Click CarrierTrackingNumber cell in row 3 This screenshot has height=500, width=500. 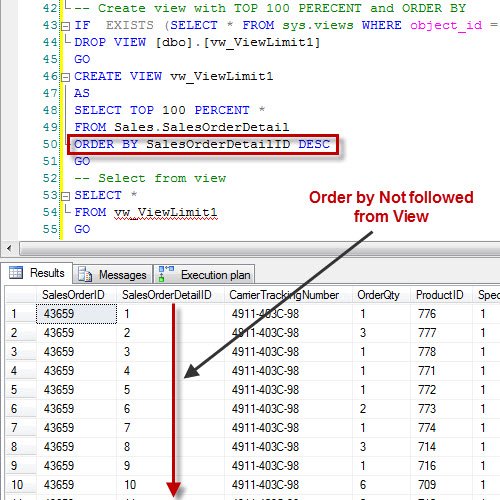click(288, 352)
